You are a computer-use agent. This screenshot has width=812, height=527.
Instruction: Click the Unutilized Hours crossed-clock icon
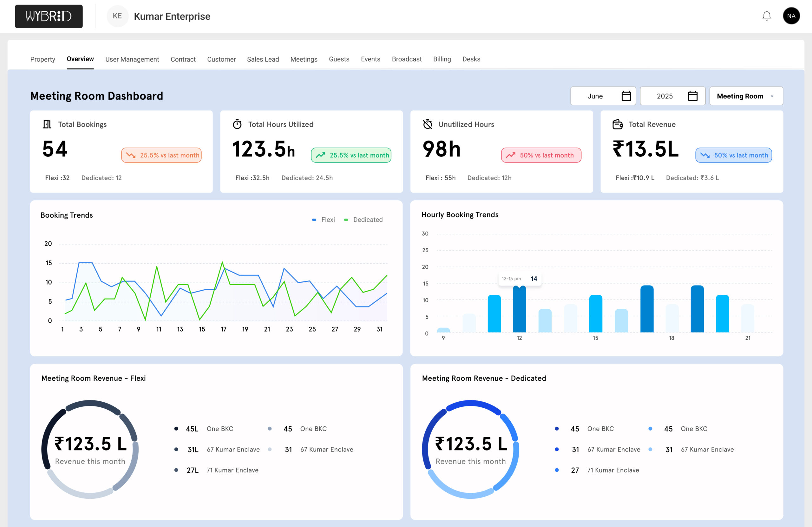[x=427, y=124]
